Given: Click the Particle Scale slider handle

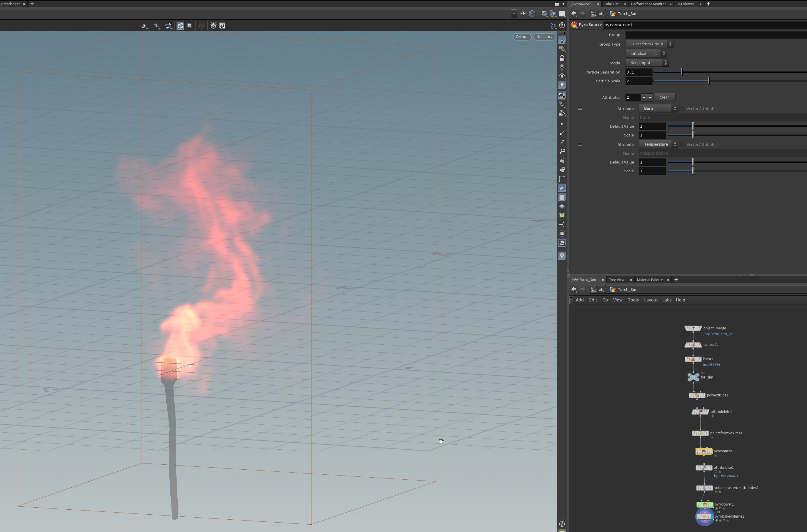Looking at the screenshot, I should pos(708,81).
